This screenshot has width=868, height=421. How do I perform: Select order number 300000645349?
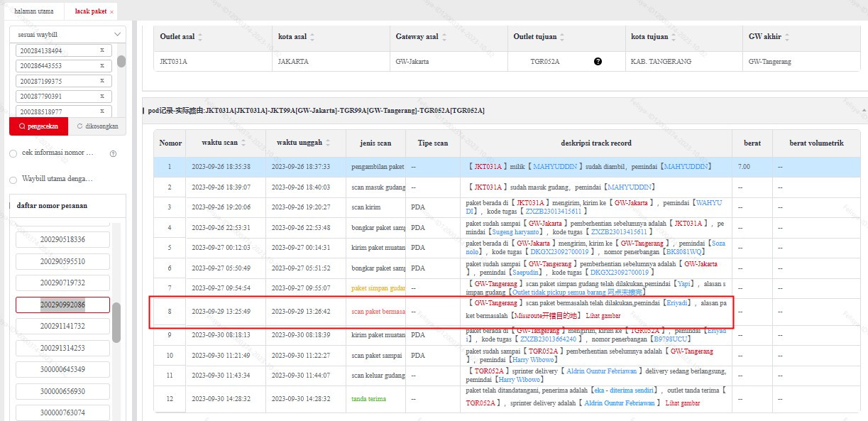pyautogui.click(x=62, y=370)
